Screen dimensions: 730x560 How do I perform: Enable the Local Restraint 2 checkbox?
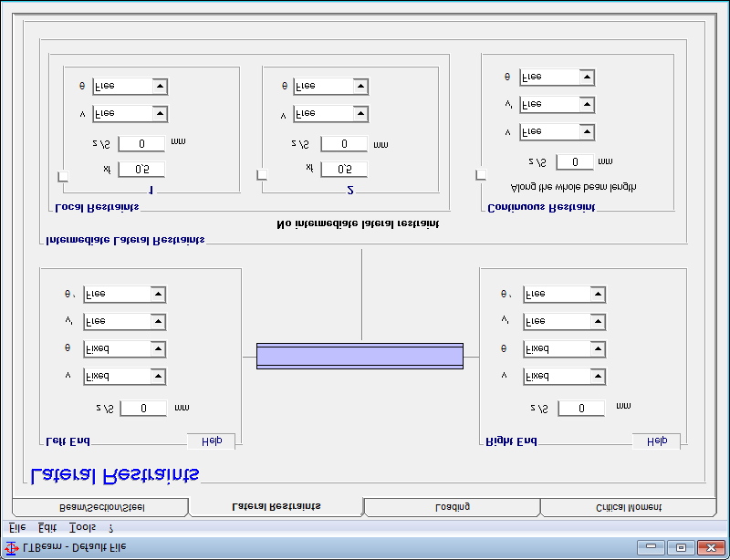262,174
